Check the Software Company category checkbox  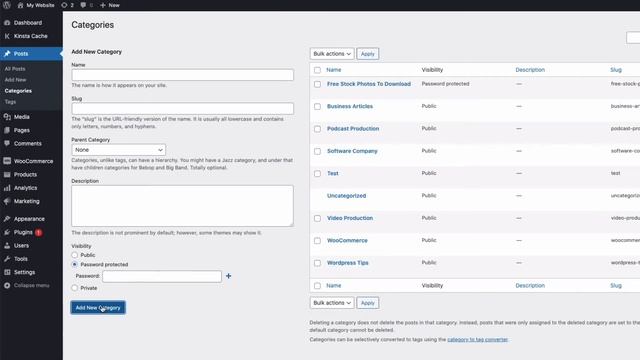(x=318, y=151)
